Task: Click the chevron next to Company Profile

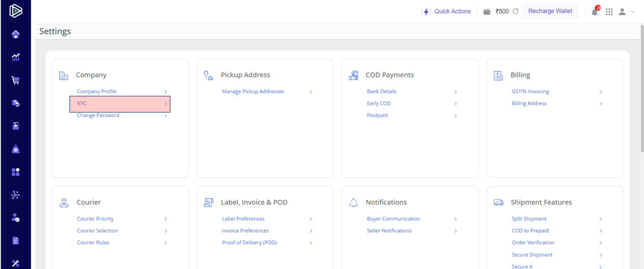Action: [x=166, y=92]
